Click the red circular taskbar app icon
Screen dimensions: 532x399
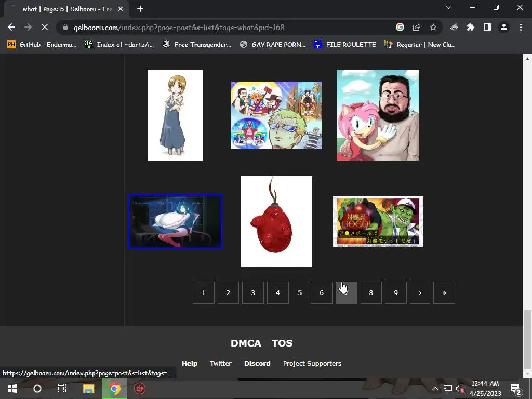(139, 389)
